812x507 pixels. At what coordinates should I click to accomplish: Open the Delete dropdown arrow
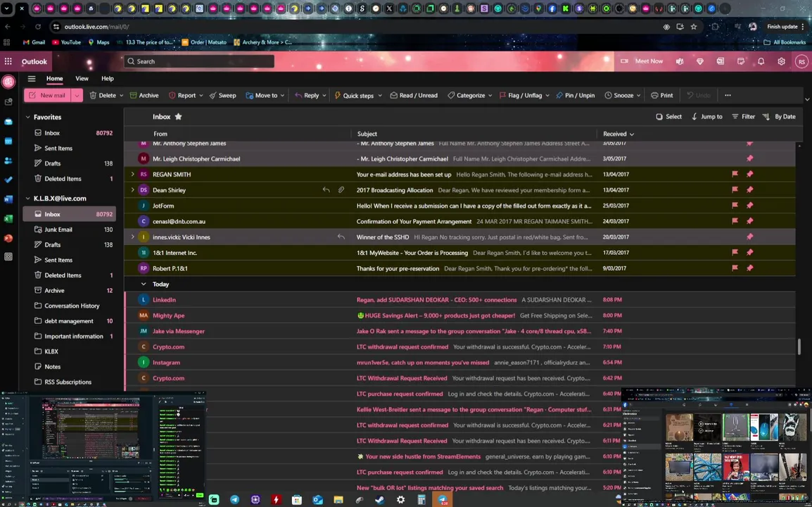click(x=121, y=95)
